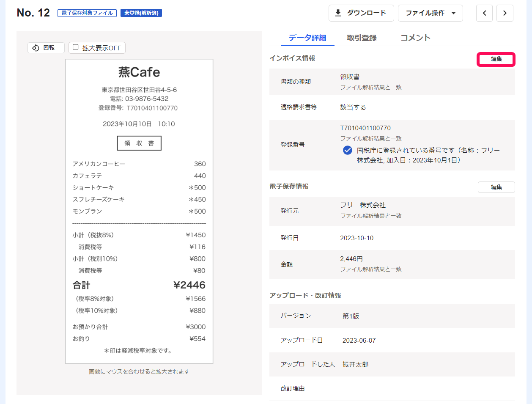Click the blue verified checkmark icon

348,150
